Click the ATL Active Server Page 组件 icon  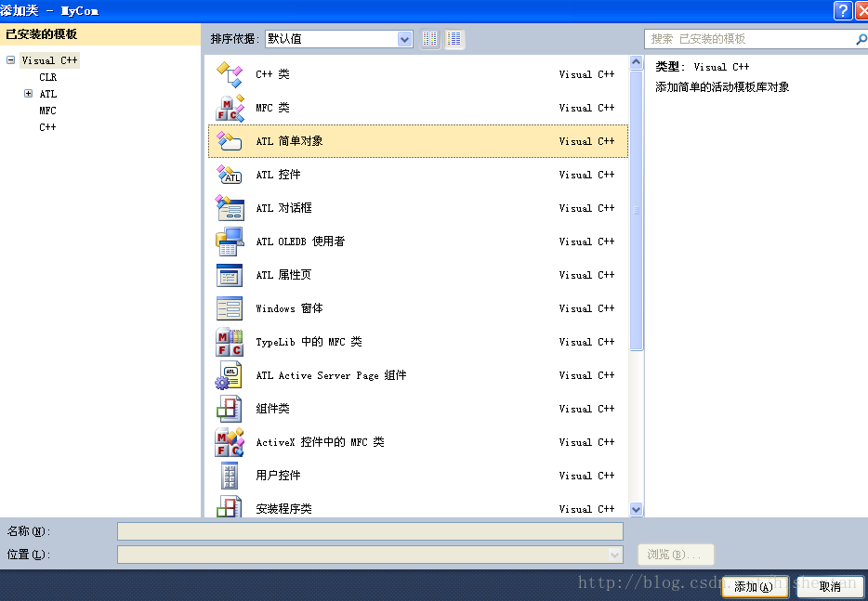pyautogui.click(x=230, y=375)
